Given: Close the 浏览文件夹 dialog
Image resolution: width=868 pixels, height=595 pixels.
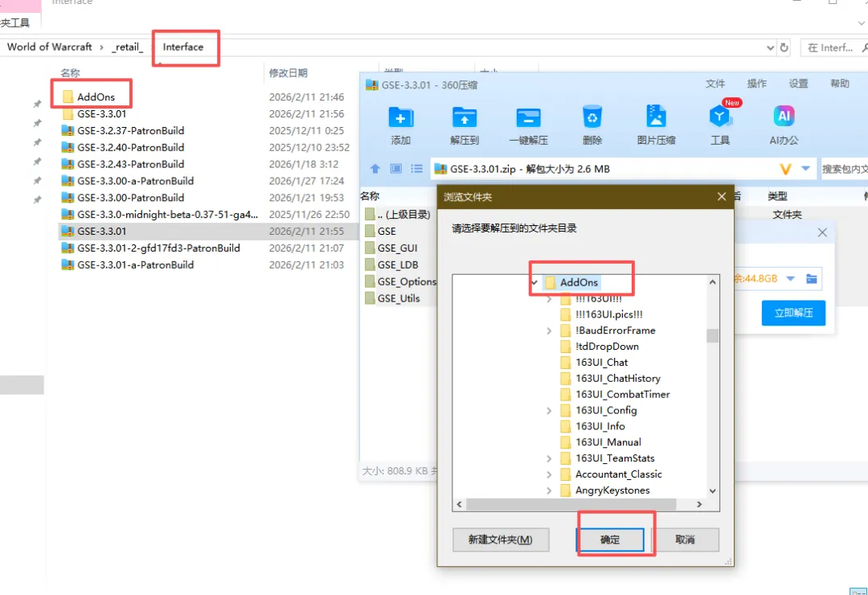Looking at the screenshot, I should click(721, 197).
